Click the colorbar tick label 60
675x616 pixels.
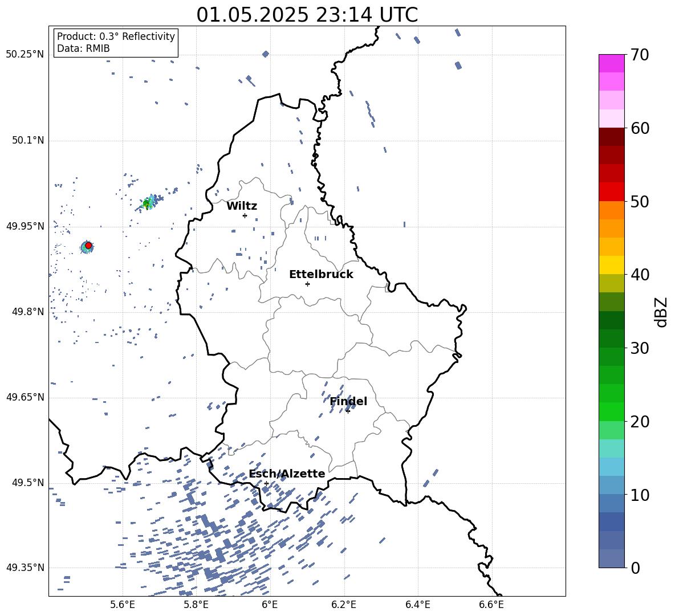coord(640,128)
